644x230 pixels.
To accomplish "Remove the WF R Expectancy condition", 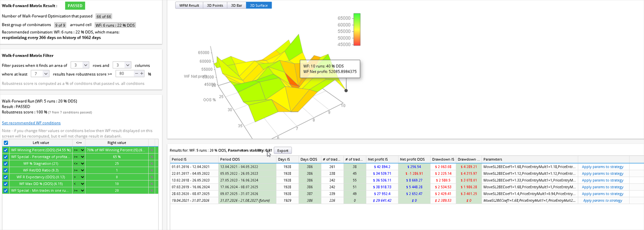I will [152, 177].
